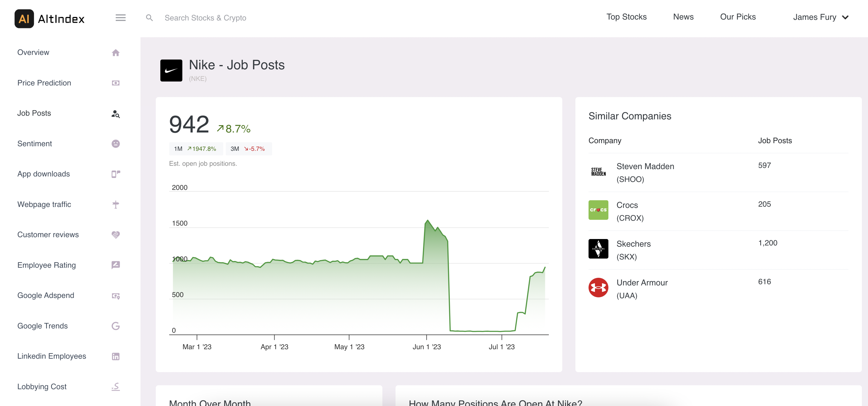Click the '942' job posts value

tap(189, 124)
